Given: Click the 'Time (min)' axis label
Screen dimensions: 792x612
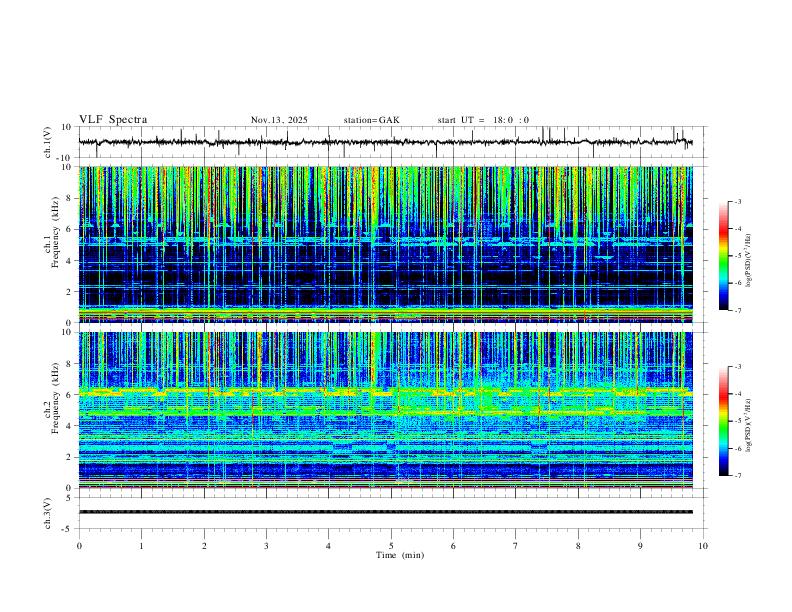Looking at the screenshot, I should [x=400, y=555].
